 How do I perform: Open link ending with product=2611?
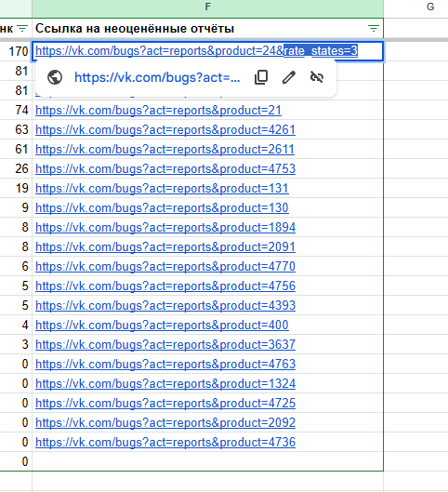click(165, 150)
